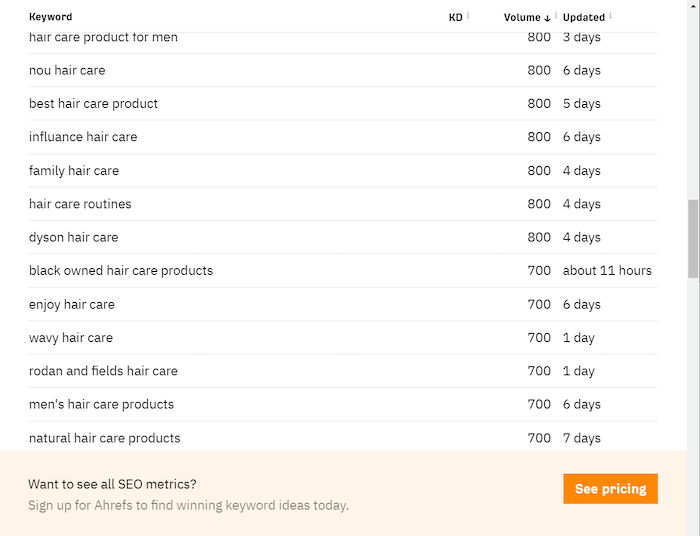Select 'wavy hair care' keyword
Image resolution: width=700 pixels, height=536 pixels.
[71, 338]
